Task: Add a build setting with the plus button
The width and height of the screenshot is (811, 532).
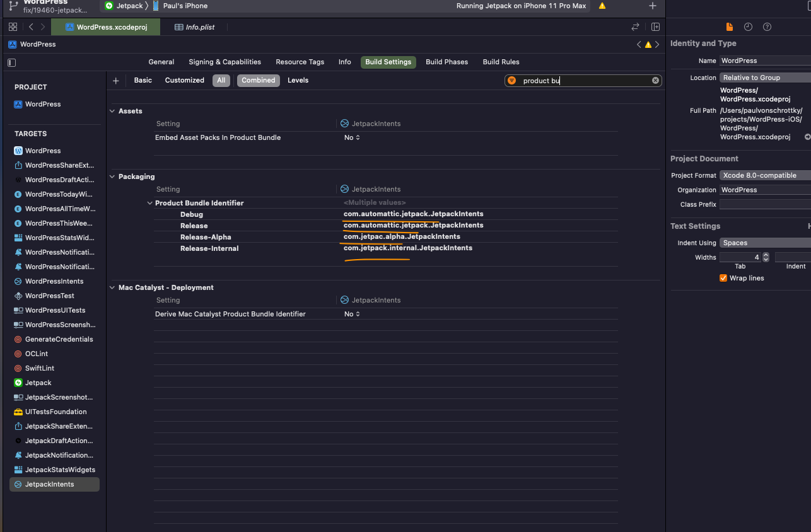Action: [x=115, y=81]
